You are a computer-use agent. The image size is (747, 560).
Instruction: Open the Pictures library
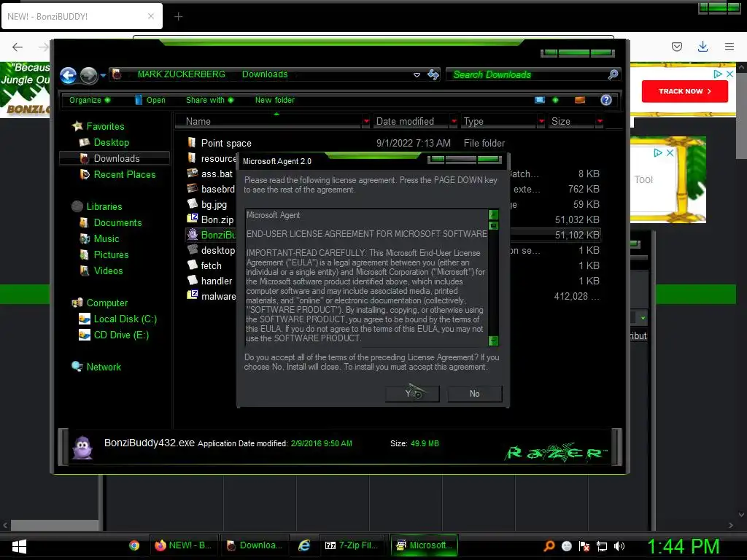(x=111, y=254)
